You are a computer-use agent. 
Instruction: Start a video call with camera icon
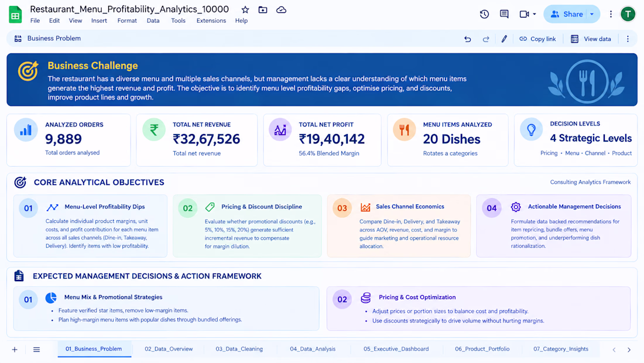click(523, 14)
